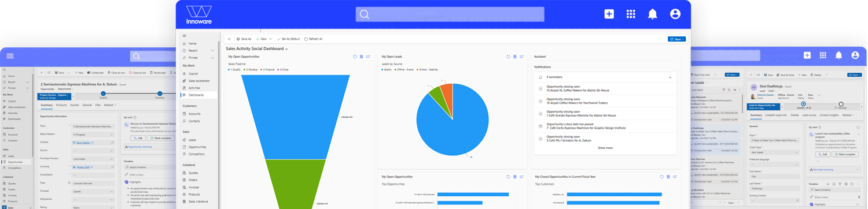Collapse the 9 reminders section

(x=670, y=77)
